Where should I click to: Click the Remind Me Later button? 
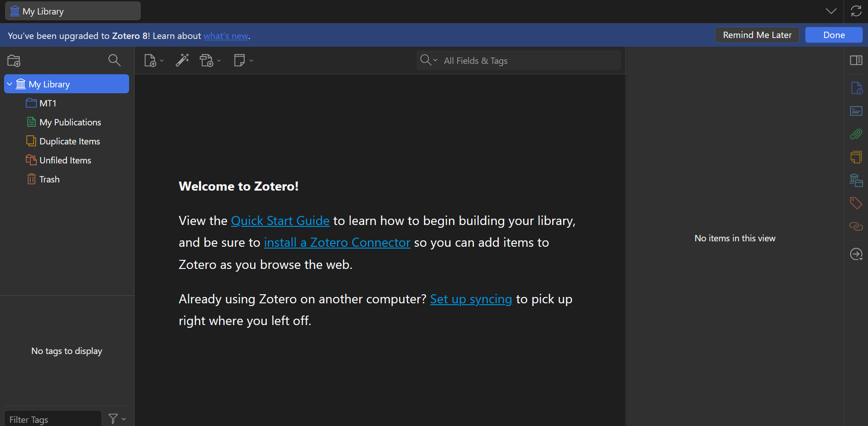[757, 35]
